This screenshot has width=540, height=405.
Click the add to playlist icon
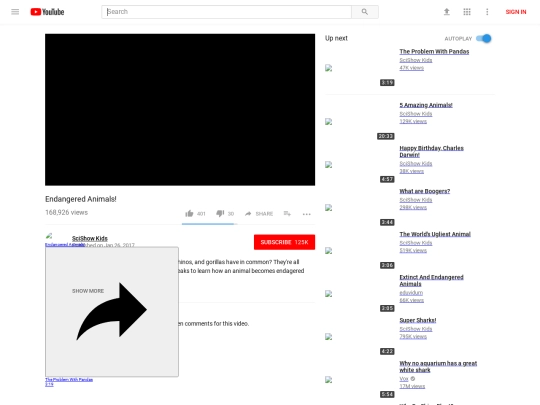coord(287,214)
